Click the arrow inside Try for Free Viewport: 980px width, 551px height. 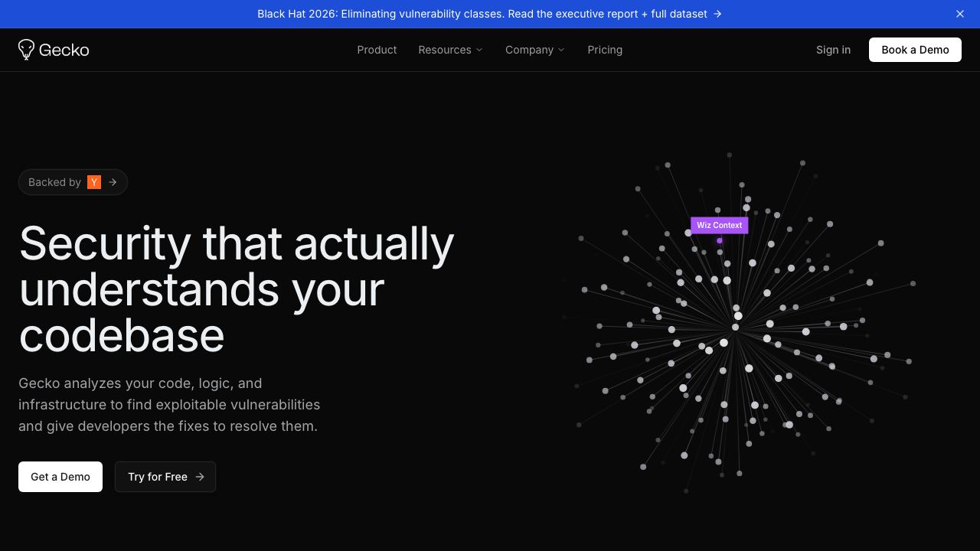[200, 477]
